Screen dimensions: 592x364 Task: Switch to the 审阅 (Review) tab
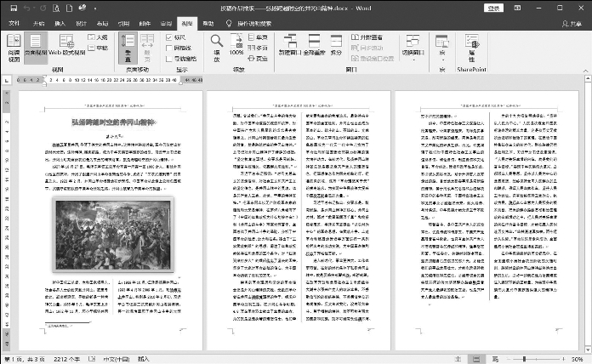point(166,24)
